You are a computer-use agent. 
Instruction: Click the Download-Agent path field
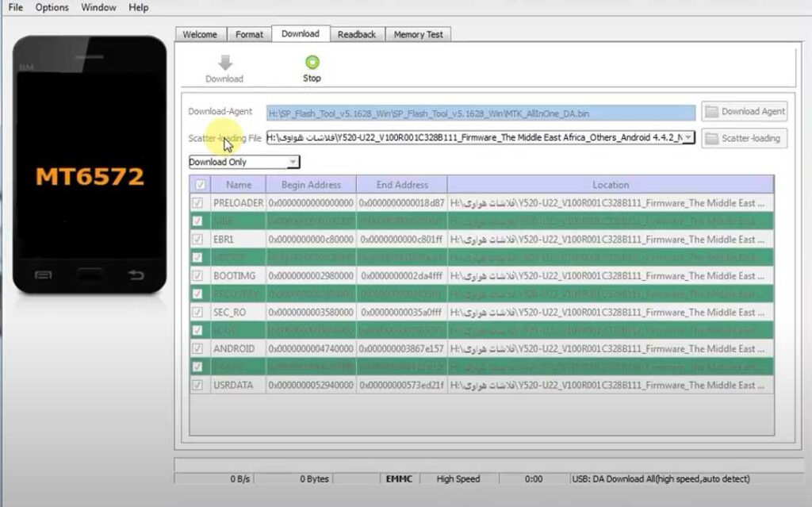(x=481, y=113)
